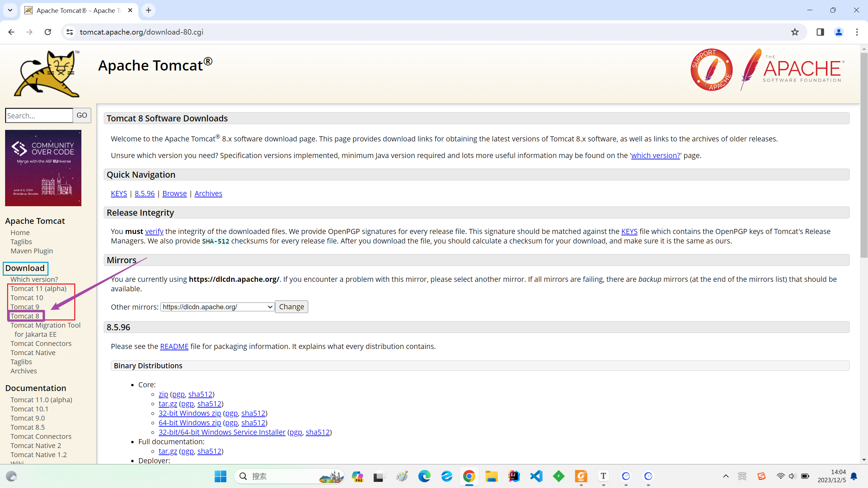Open the PDF reader from the taskbar
Viewport: 868px width, 488px height.
click(581, 476)
